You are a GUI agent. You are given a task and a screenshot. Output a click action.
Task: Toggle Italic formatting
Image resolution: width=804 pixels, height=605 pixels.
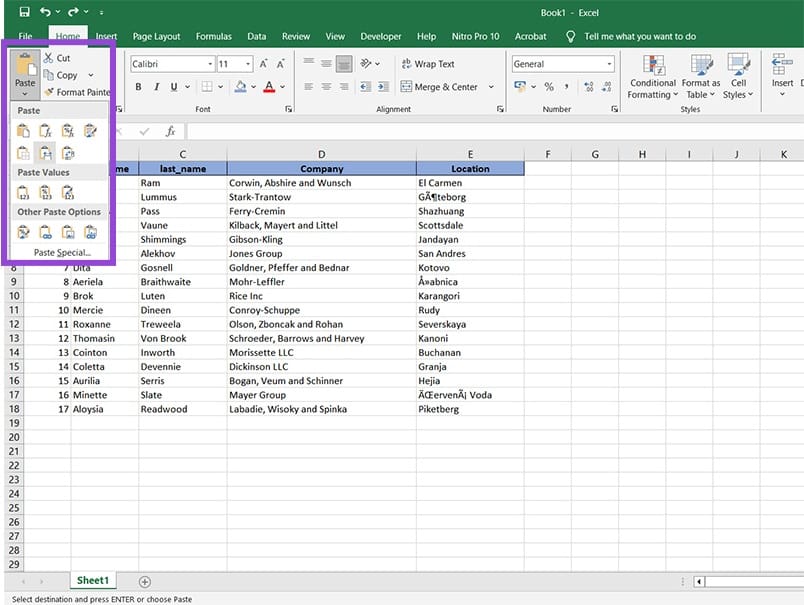[x=156, y=87]
